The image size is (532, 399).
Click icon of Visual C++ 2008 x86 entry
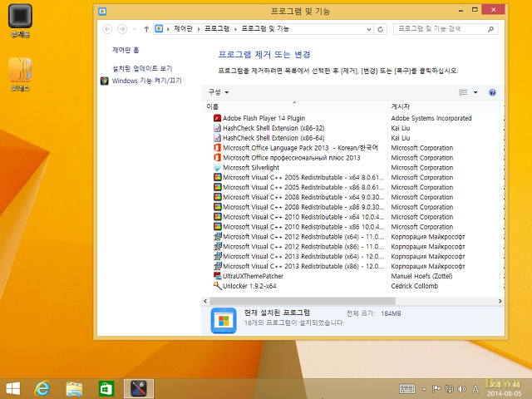click(x=218, y=207)
